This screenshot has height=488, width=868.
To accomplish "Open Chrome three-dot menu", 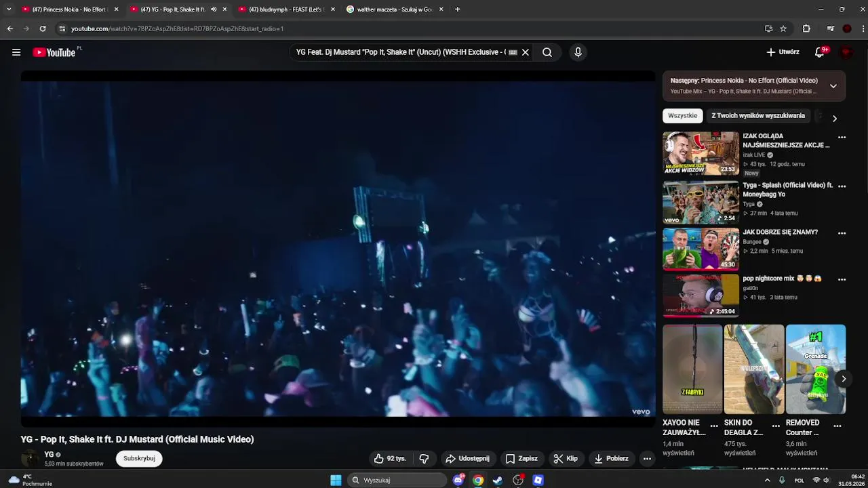I will coord(863,28).
